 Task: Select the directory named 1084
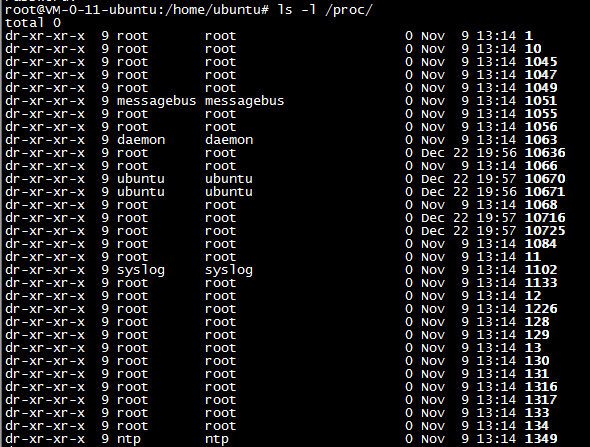coord(541,244)
